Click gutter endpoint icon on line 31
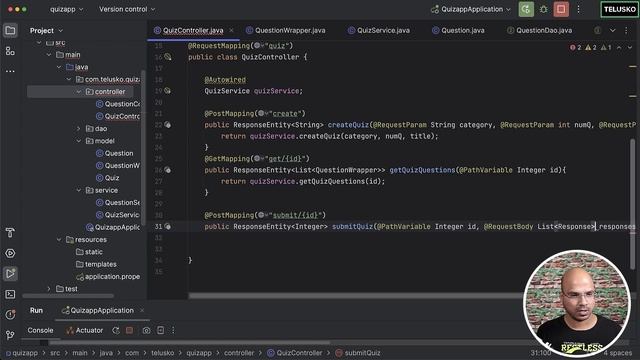640x360 pixels. [x=168, y=227]
